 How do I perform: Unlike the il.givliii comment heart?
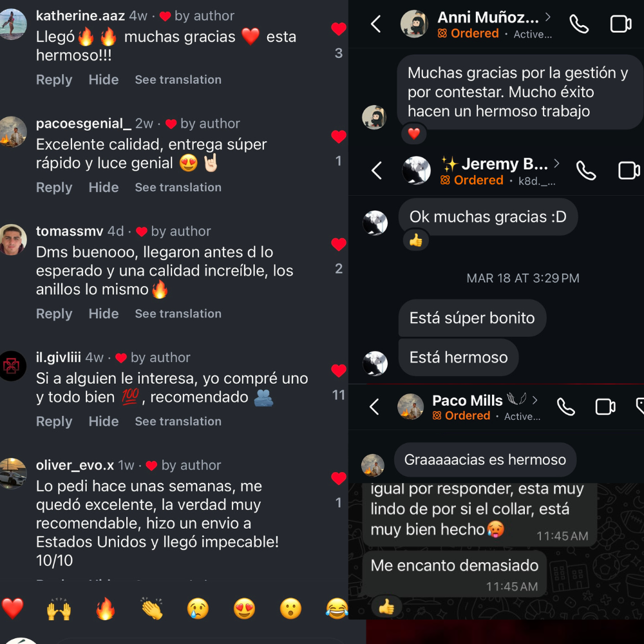[x=339, y=371]
